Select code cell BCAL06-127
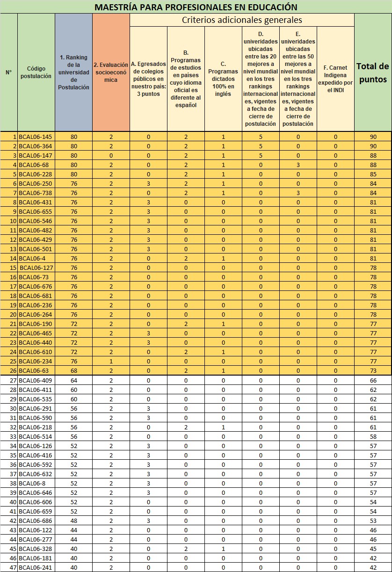The height and width of the screenshot is (572, 392). click(x=36, y=268)
